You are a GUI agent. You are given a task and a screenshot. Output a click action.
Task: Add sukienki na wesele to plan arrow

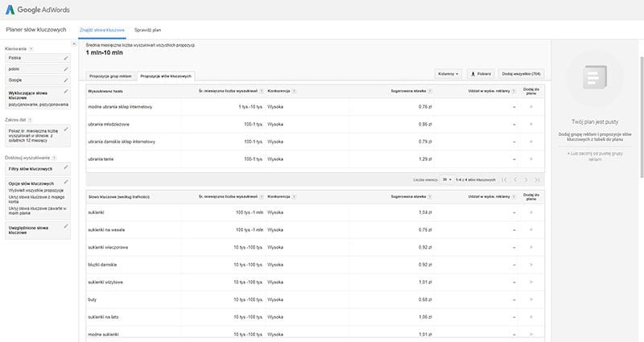[x=531, y=230]
